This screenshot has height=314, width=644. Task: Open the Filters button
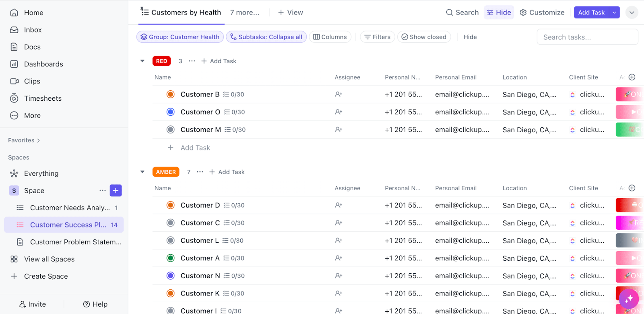377,37
